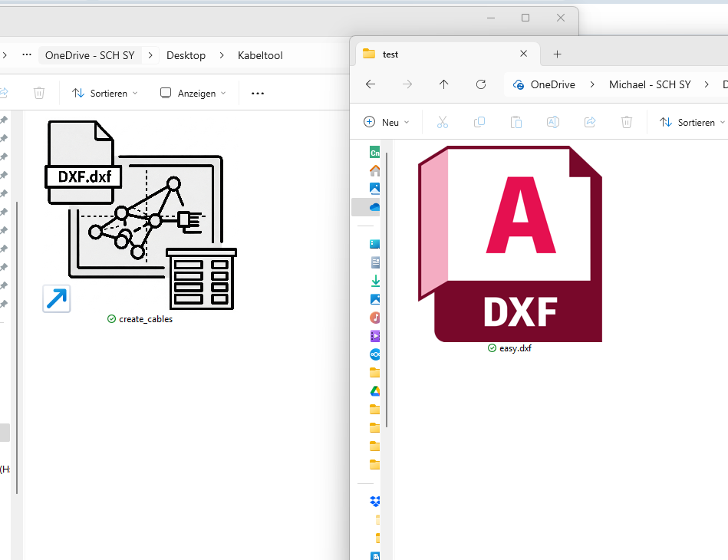The height and width of the screenshot is (560, 728).
Task: Navigate back in test window
Action: point(371,84)
